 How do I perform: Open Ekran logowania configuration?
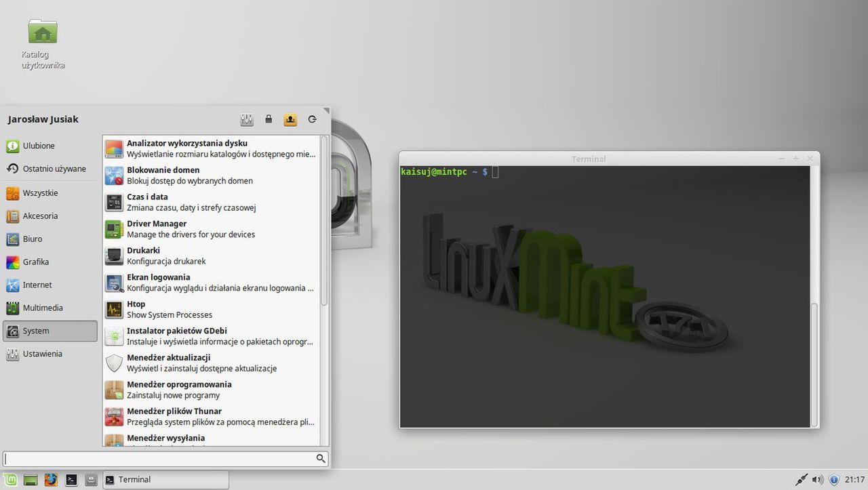click(211, 283)
